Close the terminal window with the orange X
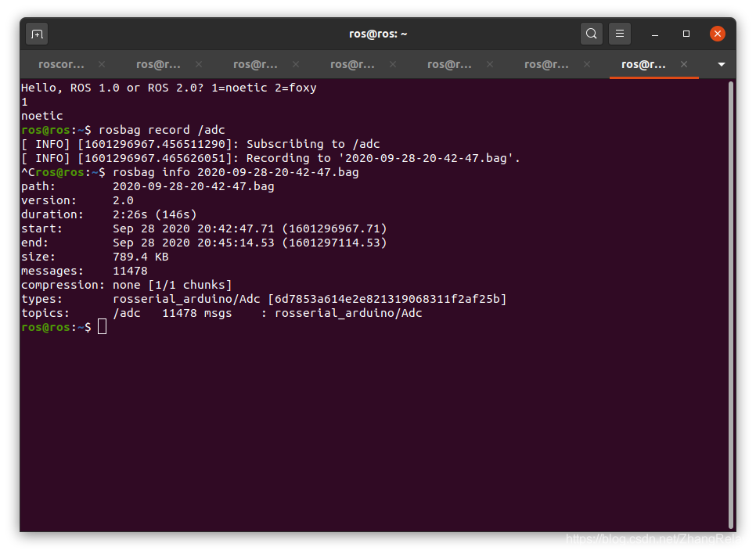Screen dimensions: 756x554 pos(718,34)
